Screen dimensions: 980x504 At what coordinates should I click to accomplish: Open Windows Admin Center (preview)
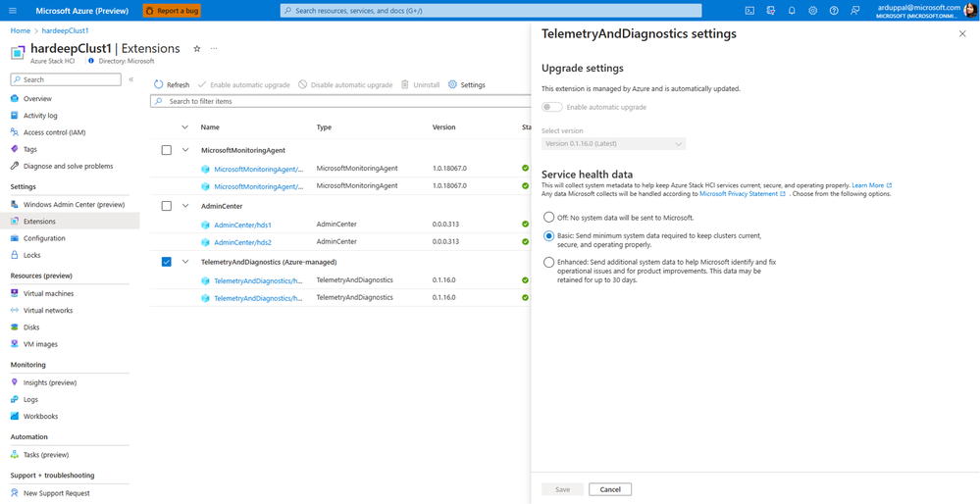click(x=74, y=204)
